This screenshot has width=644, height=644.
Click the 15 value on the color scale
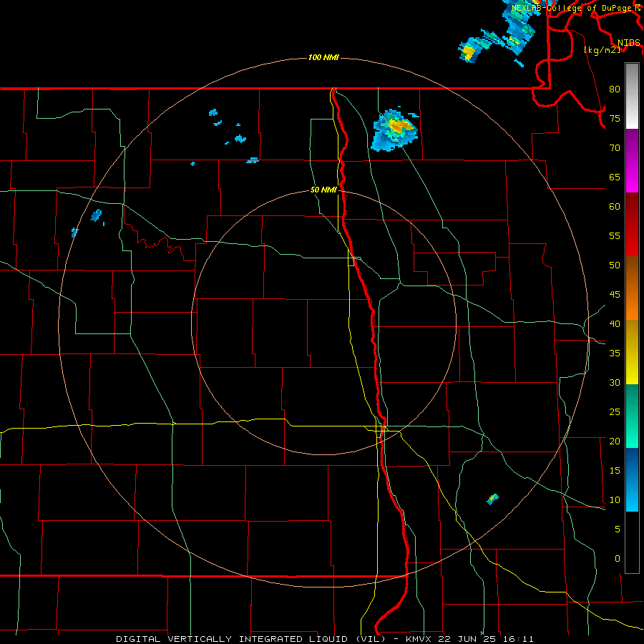[x=615, y=470]
